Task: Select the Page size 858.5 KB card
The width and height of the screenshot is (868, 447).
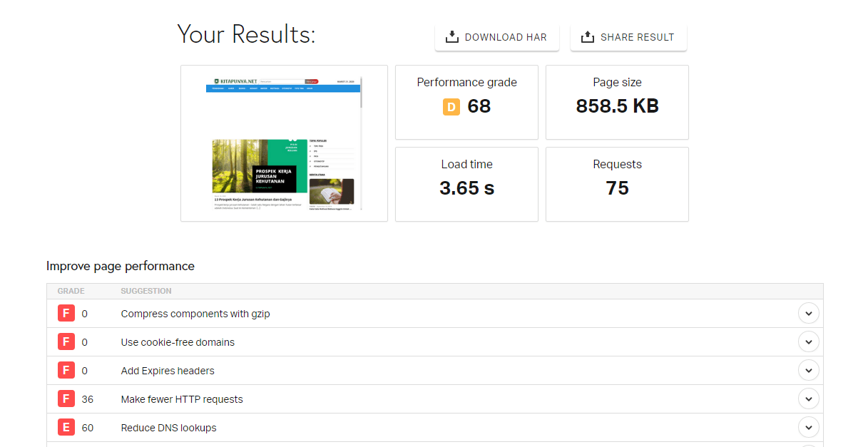Action: (x=617, y=102)
